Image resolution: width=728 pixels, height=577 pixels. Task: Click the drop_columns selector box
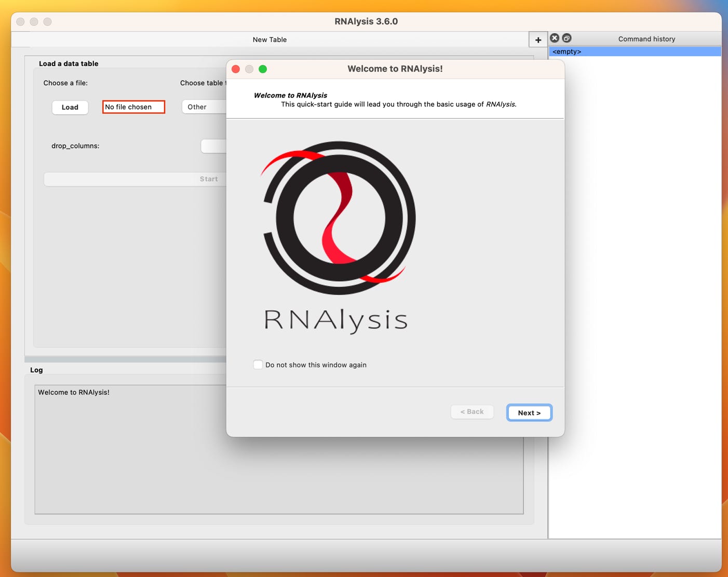213,146
